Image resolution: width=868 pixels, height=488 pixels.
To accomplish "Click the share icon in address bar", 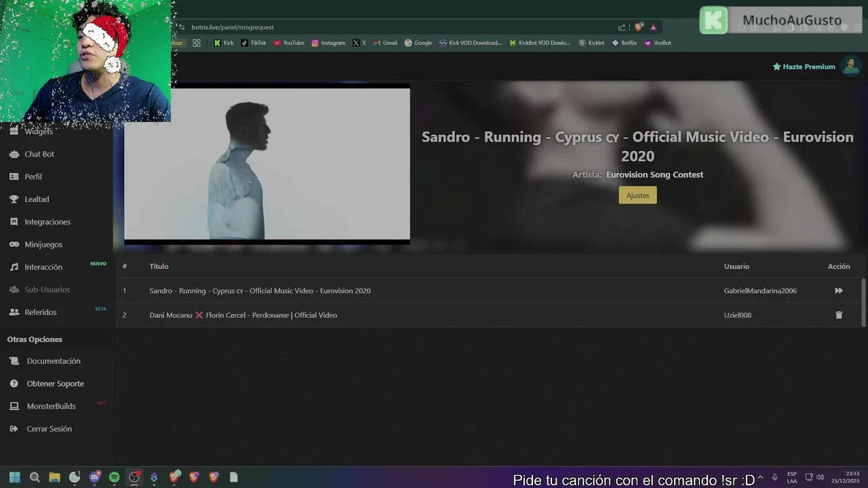I will click(x=622, y=27).
